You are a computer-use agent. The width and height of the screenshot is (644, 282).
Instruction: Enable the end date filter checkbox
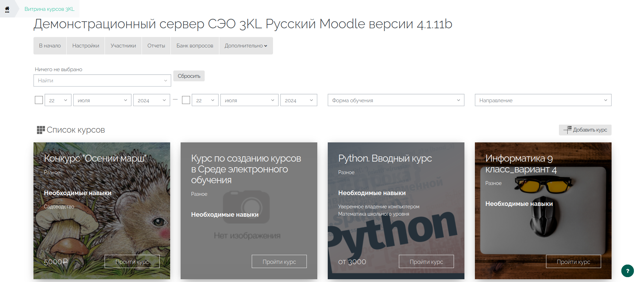click(x=186, y=100)
